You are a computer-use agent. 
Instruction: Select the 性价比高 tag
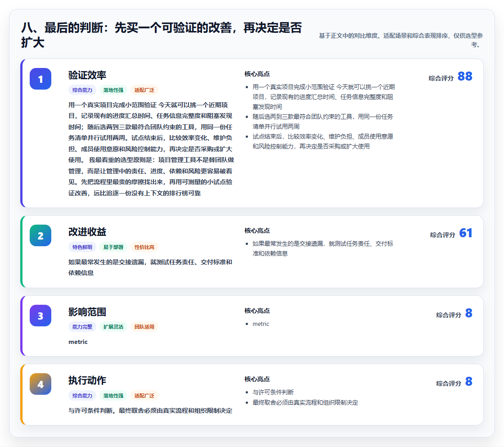tap(144, 247)
